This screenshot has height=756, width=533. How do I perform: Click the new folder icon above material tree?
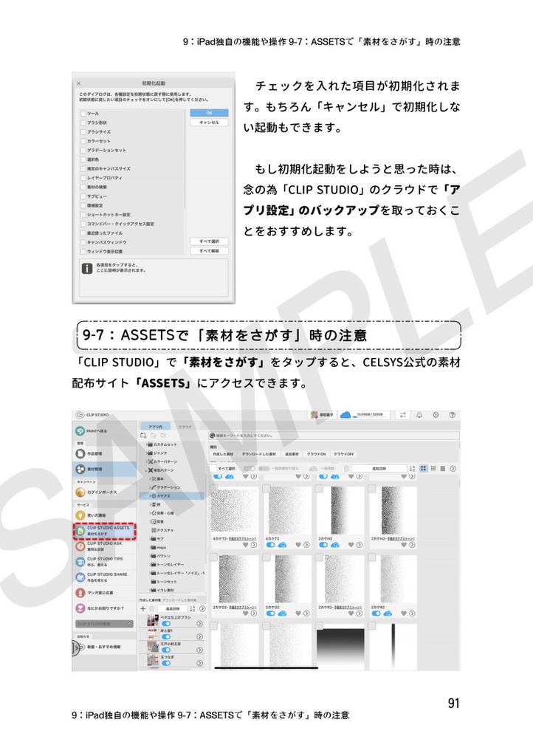pyautogui.click(x=143, y=436)
